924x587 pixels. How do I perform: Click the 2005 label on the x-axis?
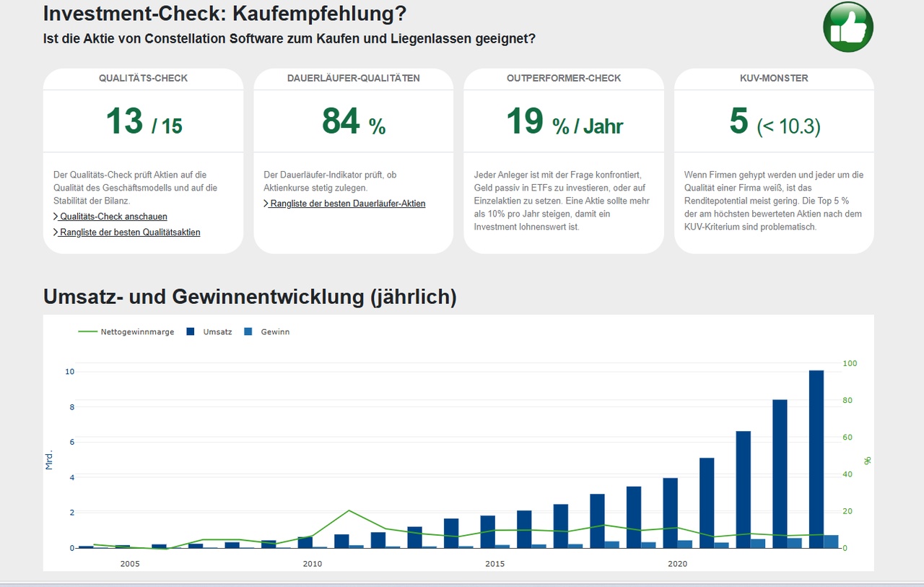coord(130,564)
